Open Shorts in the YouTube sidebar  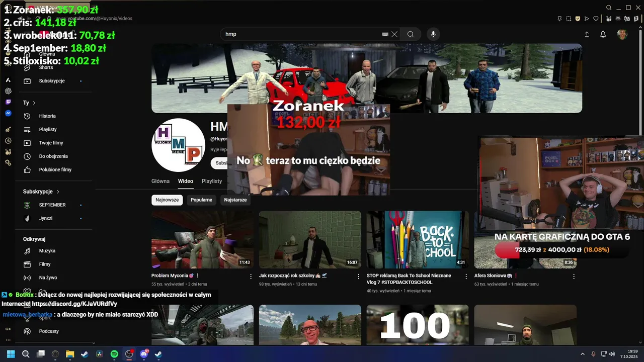[x=46, y=67]
